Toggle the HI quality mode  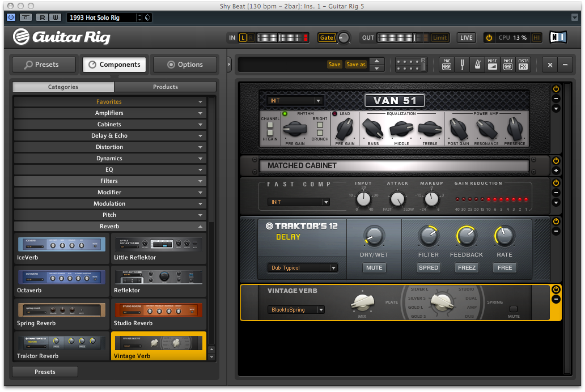[x=536, y=38]
